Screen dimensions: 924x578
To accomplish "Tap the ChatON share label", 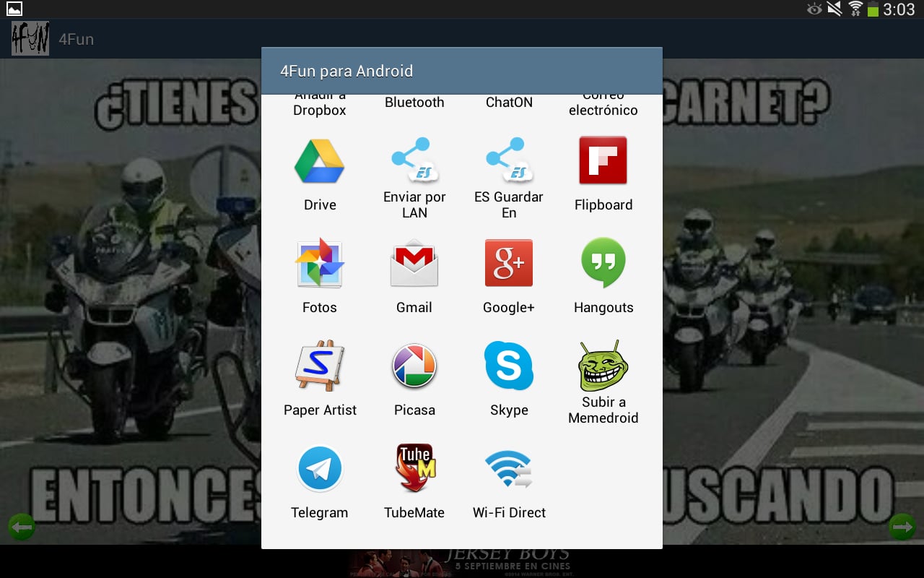I will 509,103.
